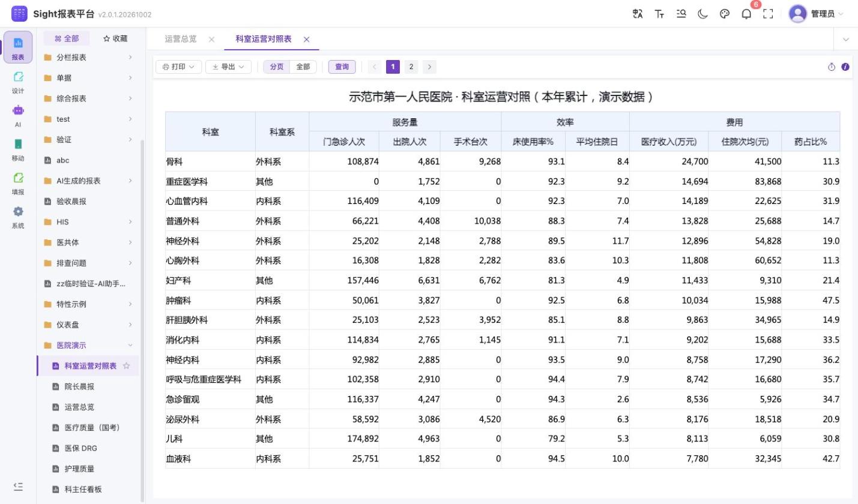Favorite 科室运营对照表 with the star
858x504 pixels.
pos(126,366)
